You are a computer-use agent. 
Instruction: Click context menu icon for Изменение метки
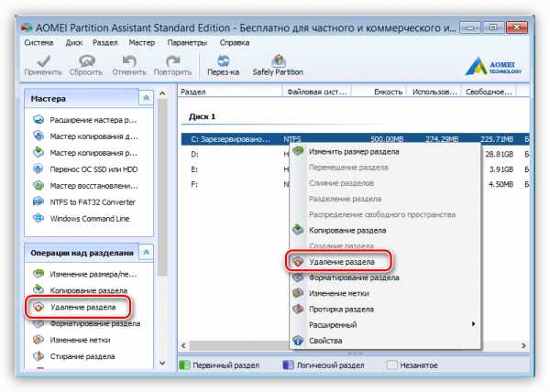coord(298,293)
